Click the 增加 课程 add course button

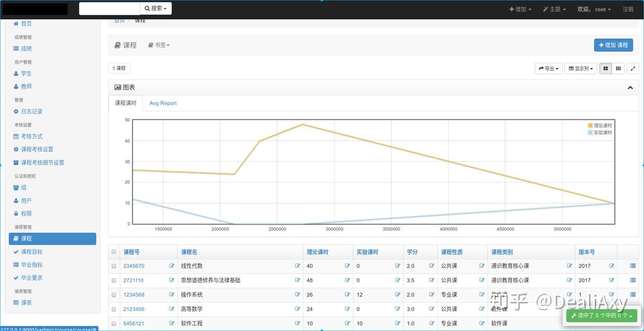point(613,45)
